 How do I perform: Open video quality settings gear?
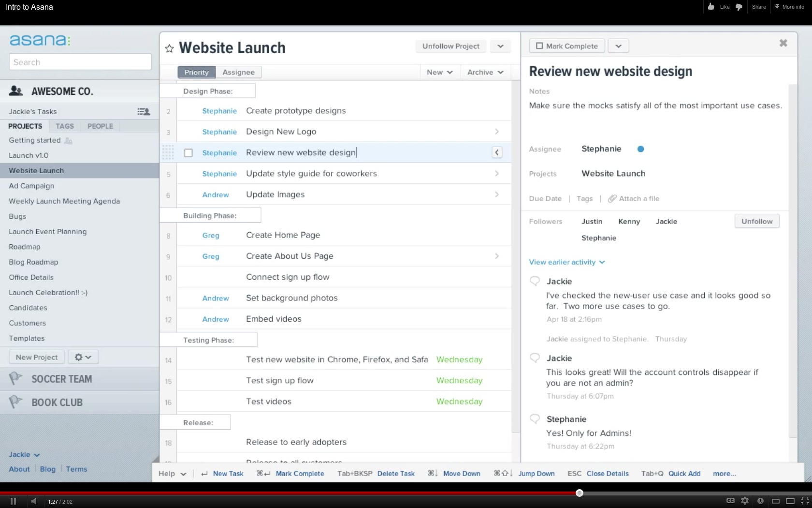(x=745, y=501)
